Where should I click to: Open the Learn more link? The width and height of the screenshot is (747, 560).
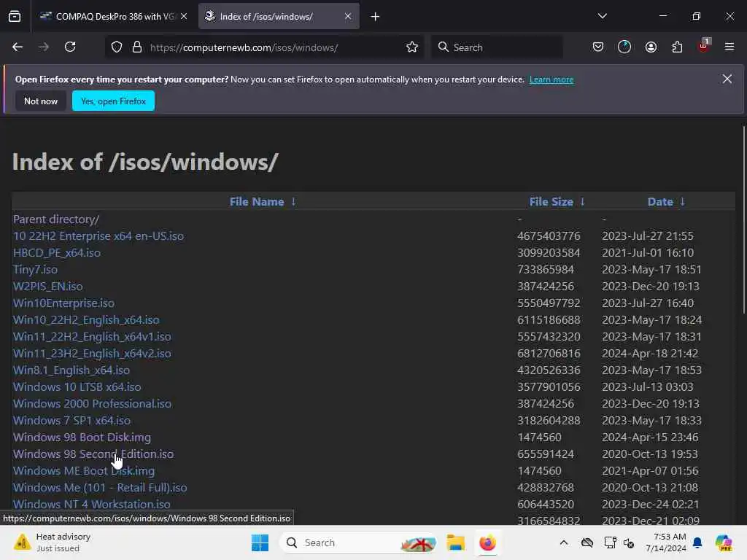pos(551,79)
